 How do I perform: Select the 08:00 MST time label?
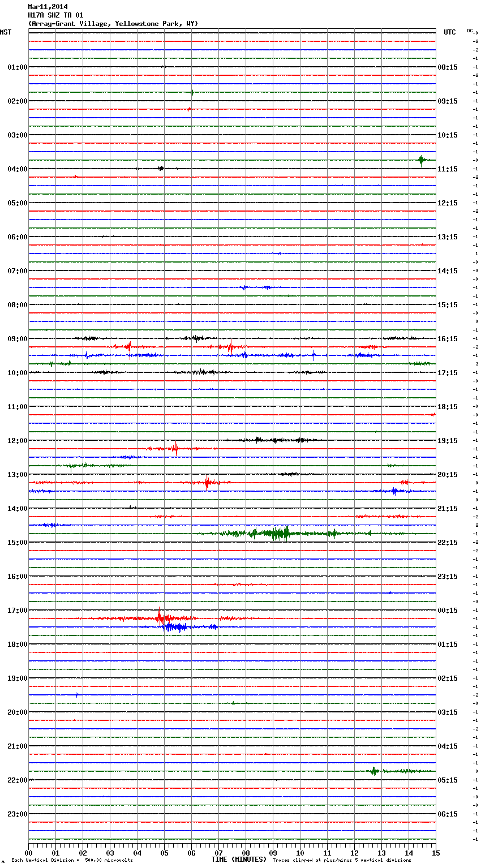[17, 305]
